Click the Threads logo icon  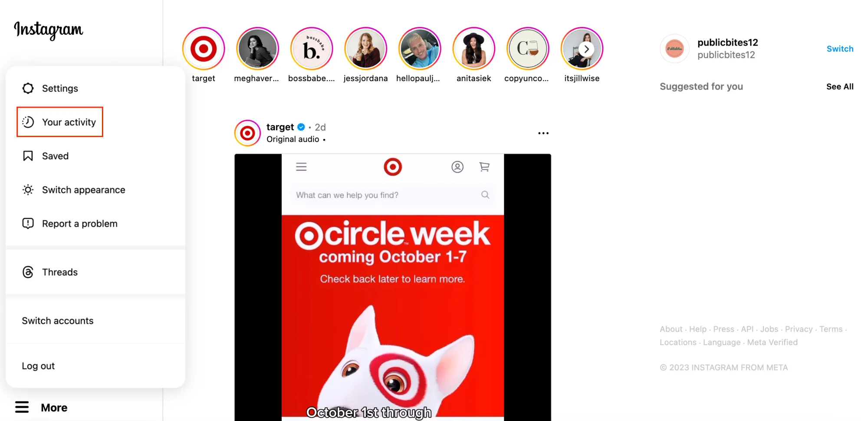pyautogui.click(x=28, y=272)
